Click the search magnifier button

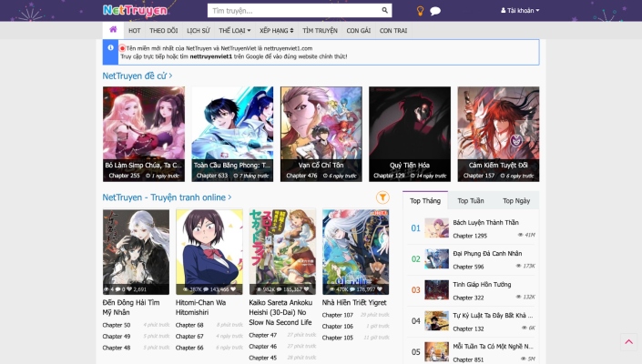(385, 11)
